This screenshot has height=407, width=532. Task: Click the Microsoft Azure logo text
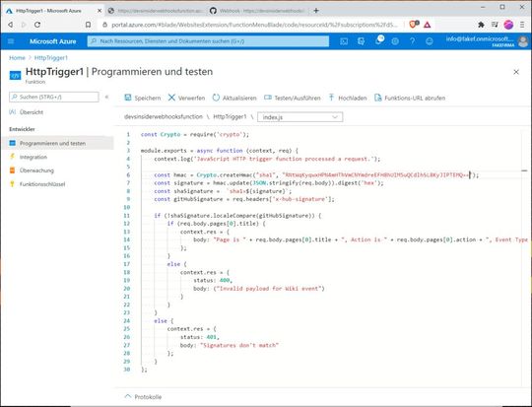click(52, 41)
